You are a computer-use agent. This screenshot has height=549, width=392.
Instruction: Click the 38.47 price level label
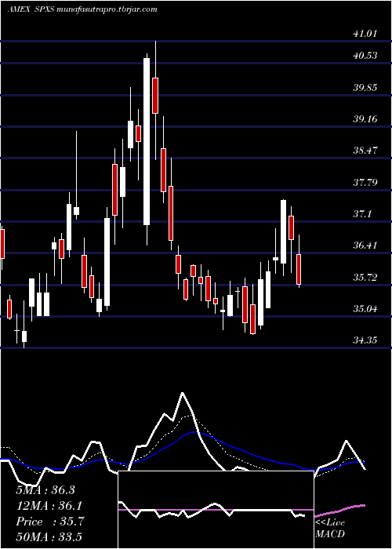click(x=365, y=151)
